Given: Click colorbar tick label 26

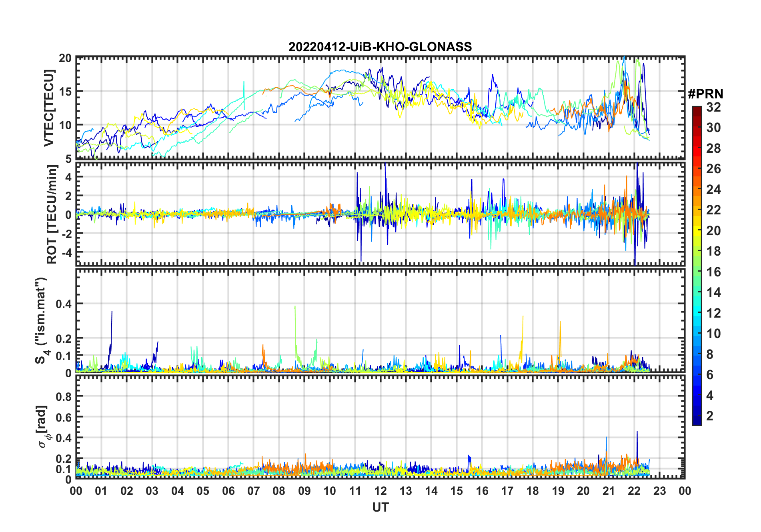Looking at the screenshot, I should [713, 169].
